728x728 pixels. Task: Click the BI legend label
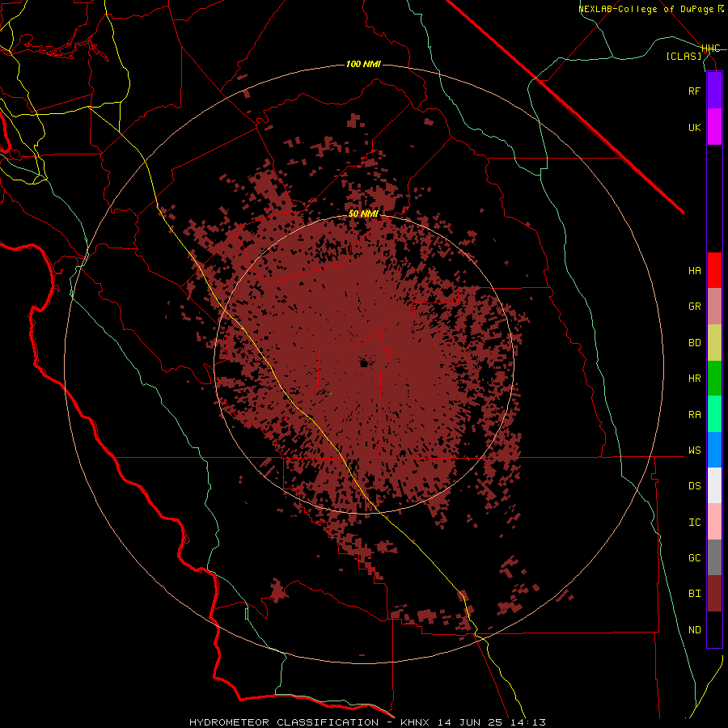pyautogui.click(x=695, y=594)
